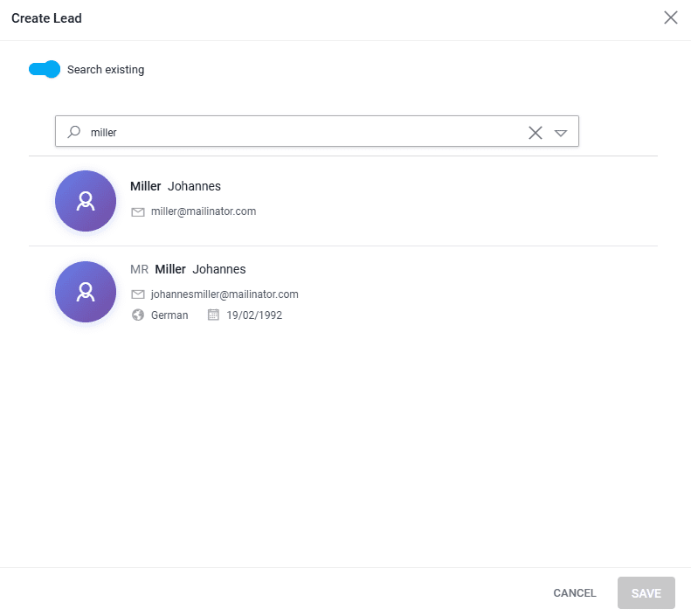Click envelope icon next to miller@mailinator.com
Screen dimensions: 691x616
137,211
